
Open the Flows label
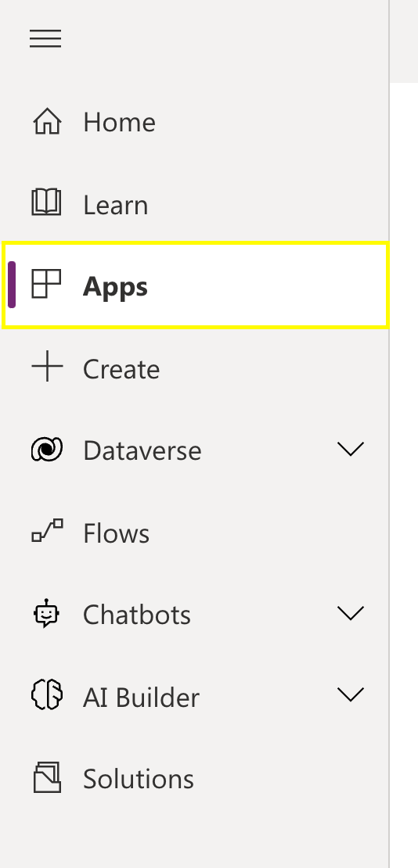coord(117,533)
